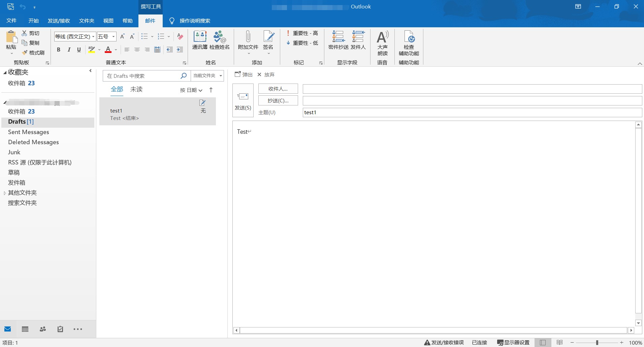Screen dimensions: 644x347
Task: Decrease font size with smaller A icon
Action: click(132, 36)
